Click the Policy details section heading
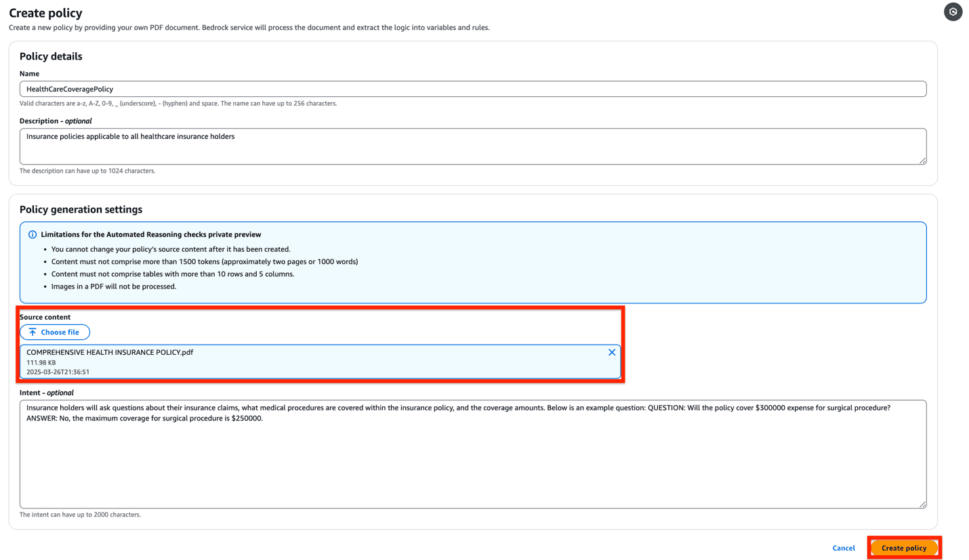The image size is (969, 560). click(x=51, y=56)
